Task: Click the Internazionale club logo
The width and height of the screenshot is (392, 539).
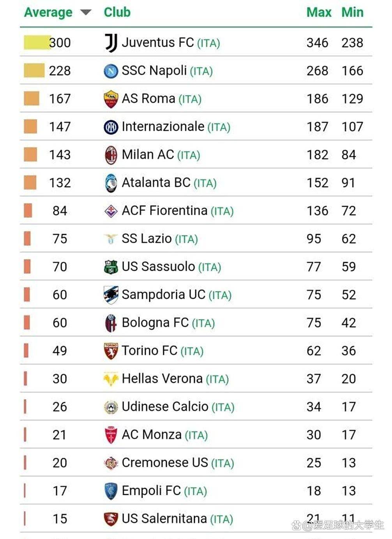Action: click(111, 127)
